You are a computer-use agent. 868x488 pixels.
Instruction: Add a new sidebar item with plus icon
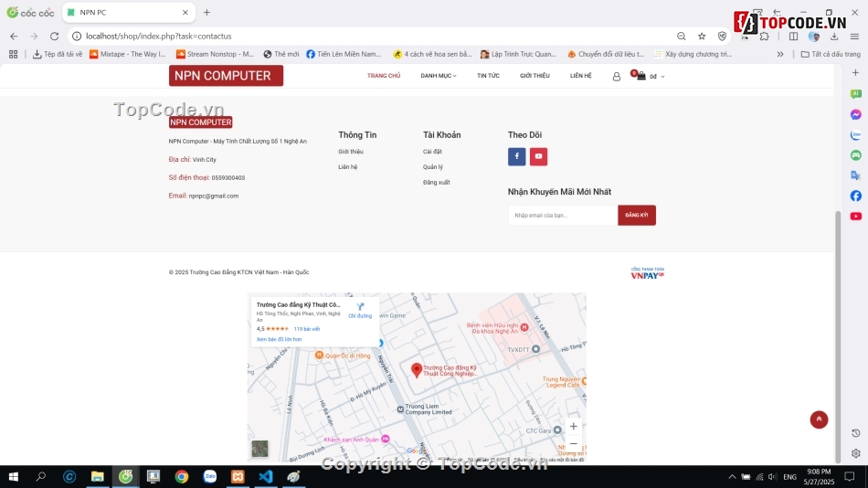coord(856,72)
